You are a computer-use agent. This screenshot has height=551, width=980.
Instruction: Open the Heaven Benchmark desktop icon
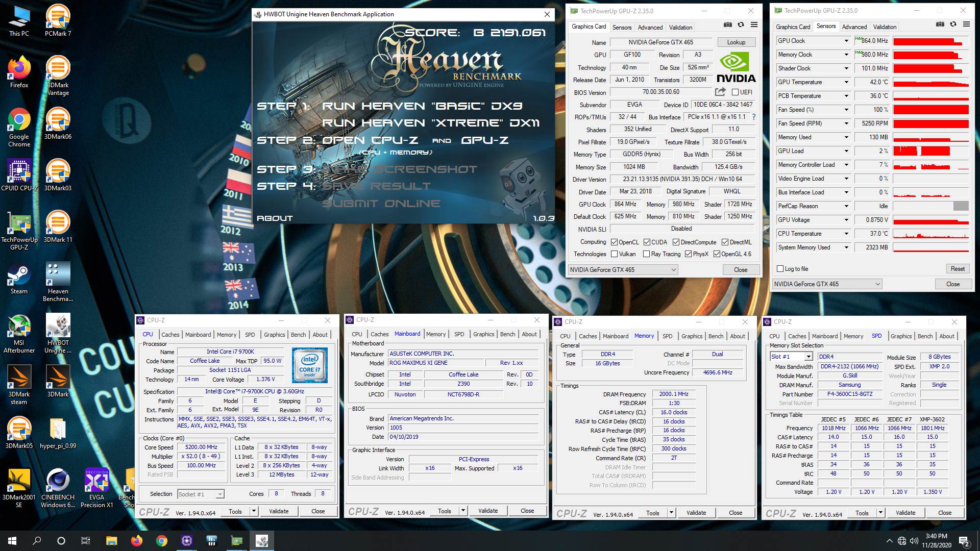58,282
